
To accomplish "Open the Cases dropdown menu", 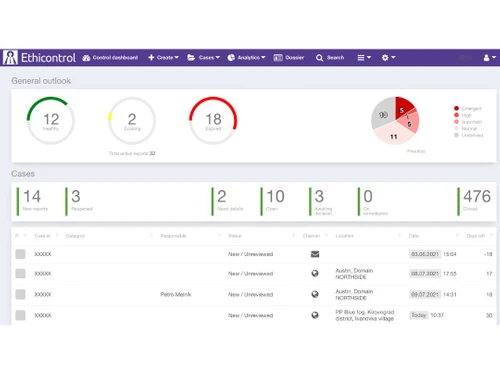I will (203, 58).
